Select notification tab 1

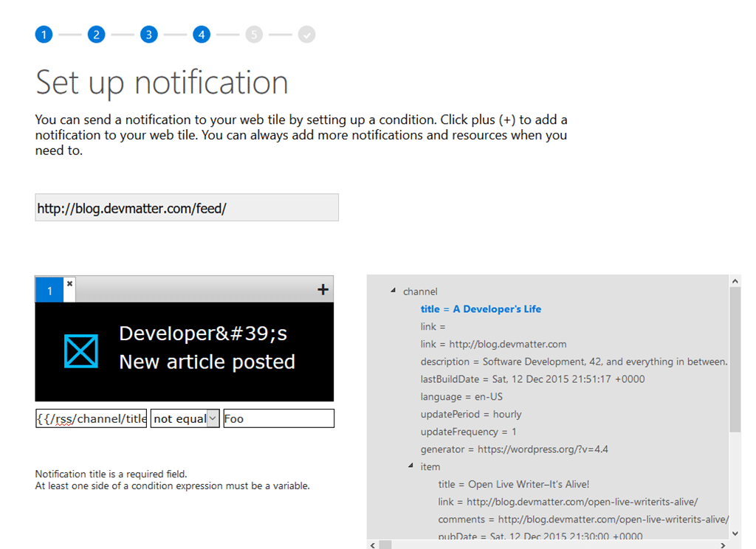click(x=49, y=291)
